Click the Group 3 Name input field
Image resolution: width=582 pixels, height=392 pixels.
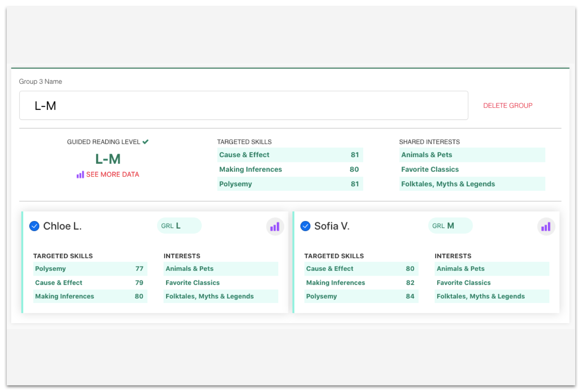243,105
